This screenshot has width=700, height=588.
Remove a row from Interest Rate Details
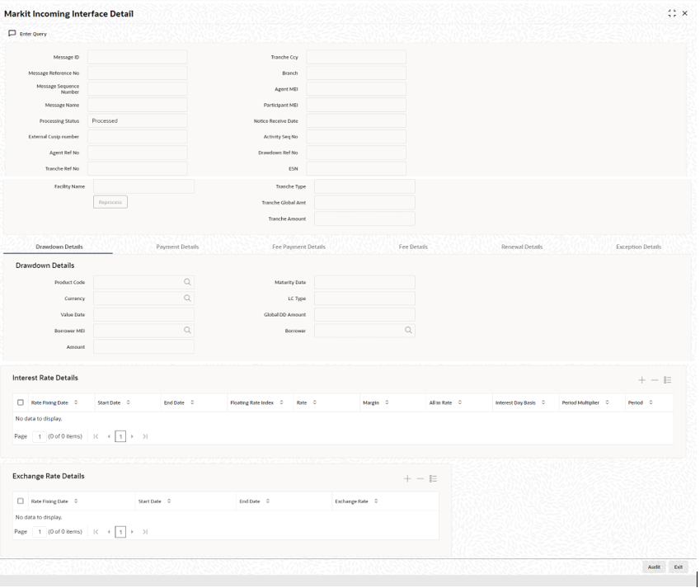(x=655, y=380)
